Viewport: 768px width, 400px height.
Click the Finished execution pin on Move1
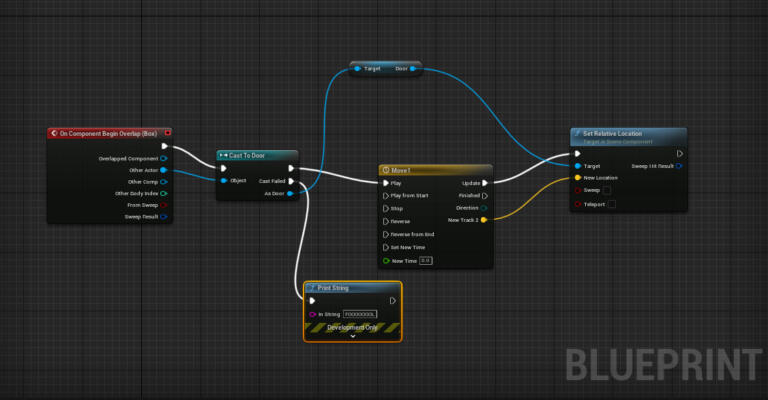[485, 196]
